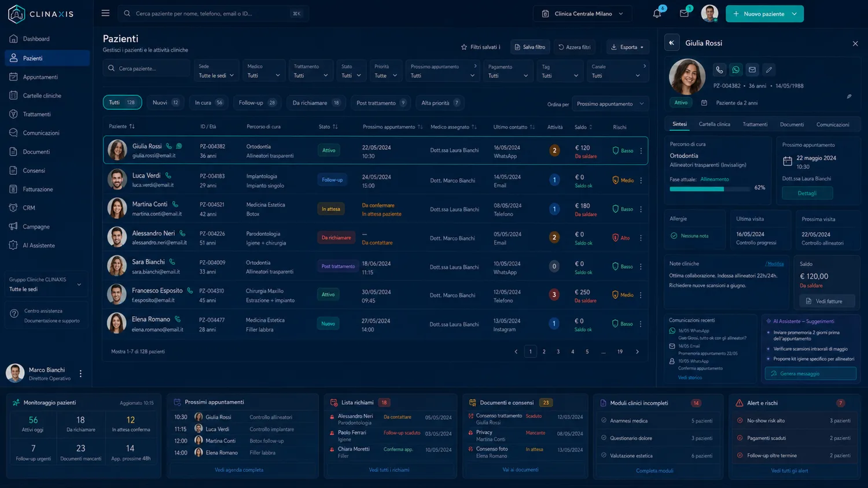
Task: Call Giulia Rossi via phone icon in detail panel
Action: pos(719,69)
